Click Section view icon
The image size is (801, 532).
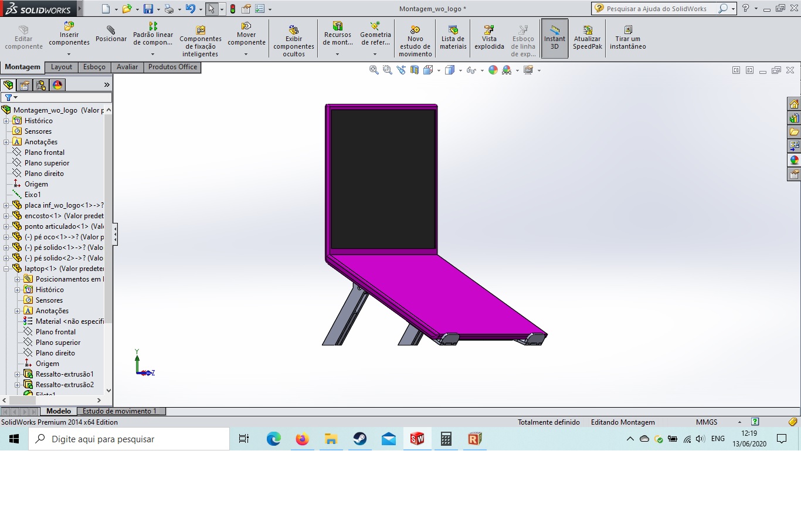pyautogui.click(x=415, y=70)
